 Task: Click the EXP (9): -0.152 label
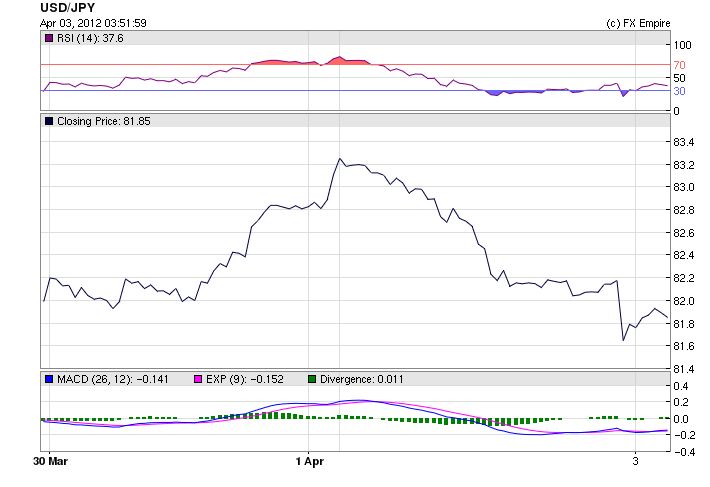pyautogui.click(x=245, y=379)
